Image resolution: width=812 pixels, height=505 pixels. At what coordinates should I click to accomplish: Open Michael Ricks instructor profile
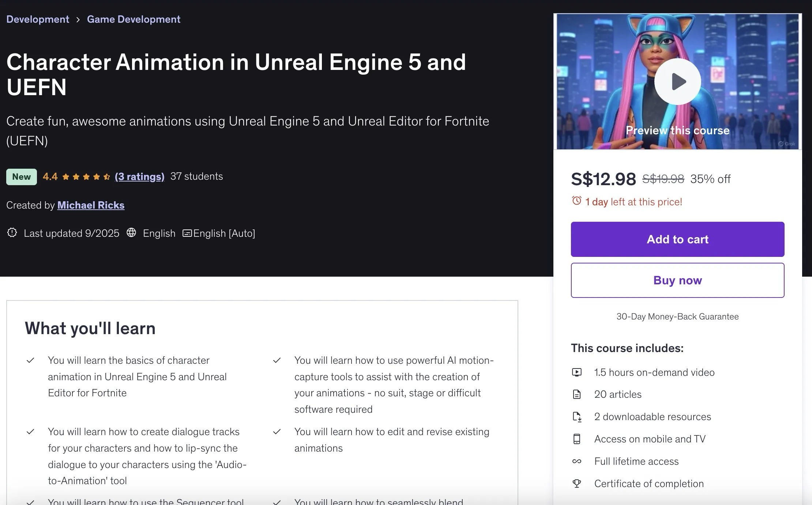click(x=91, y=205)
